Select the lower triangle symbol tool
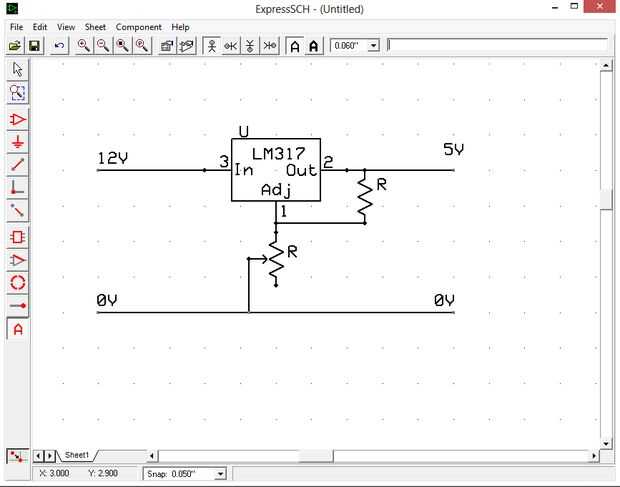620x487 pixels. 17,260
